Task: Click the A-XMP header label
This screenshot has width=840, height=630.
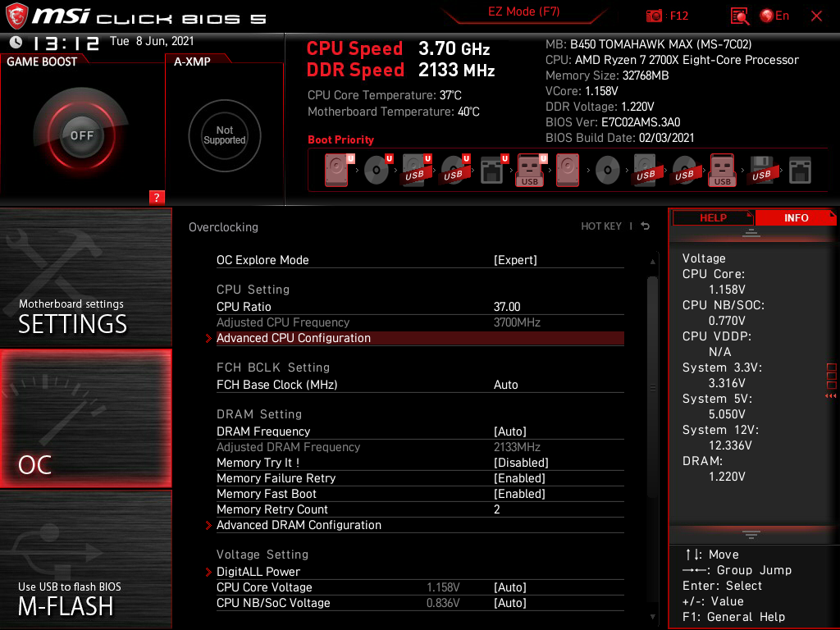Action: tap(192, 62)
